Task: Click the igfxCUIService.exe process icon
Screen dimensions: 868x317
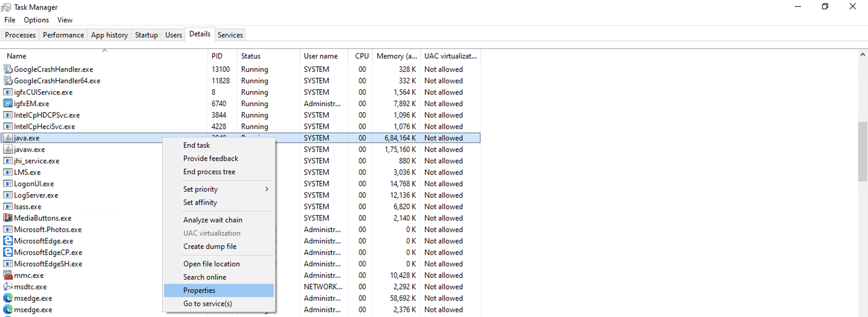Action: pyautogui.click(x=8, y=92)
